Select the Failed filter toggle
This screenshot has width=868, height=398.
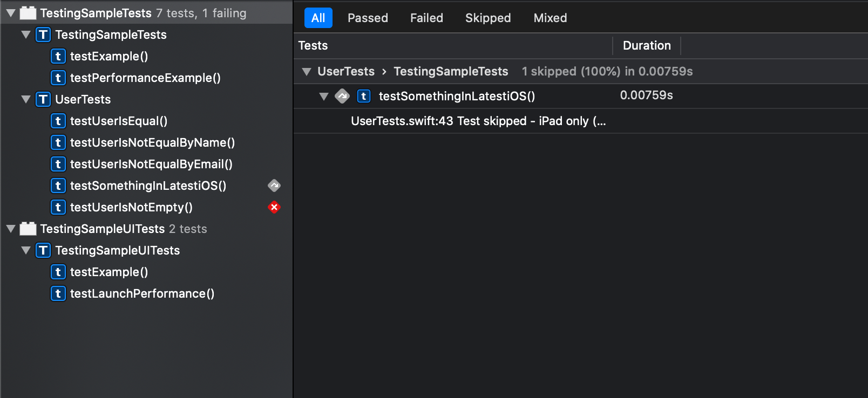(x=426, y=18)
